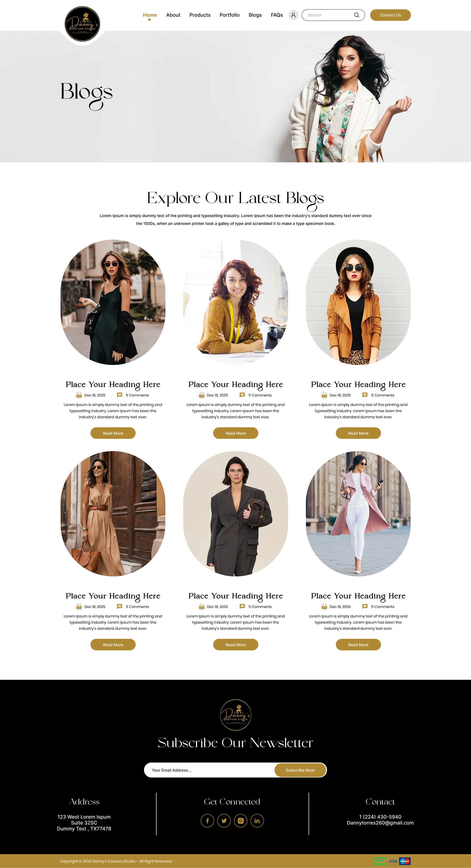Click the Contact Us button

click(390, 15)
